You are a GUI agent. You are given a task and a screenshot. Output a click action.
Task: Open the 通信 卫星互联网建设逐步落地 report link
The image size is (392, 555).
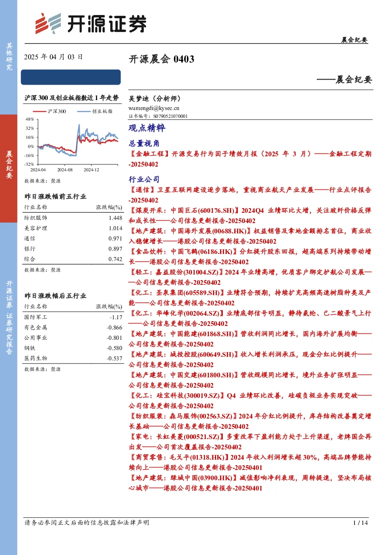pyautogui.click(x=250, y=195)
